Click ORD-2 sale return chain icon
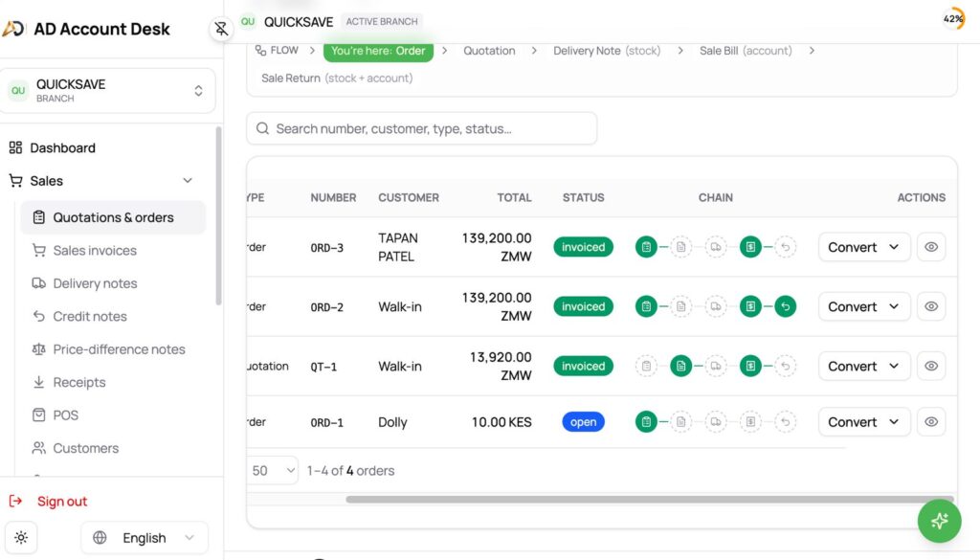The height and width of the screenshot is (560, 980). coord(785,306)
